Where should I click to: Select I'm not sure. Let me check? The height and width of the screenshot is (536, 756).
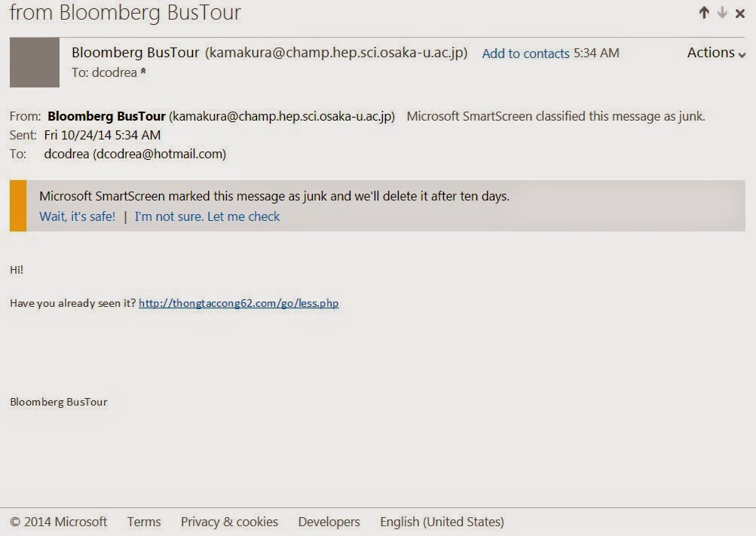tap(207, 216)
